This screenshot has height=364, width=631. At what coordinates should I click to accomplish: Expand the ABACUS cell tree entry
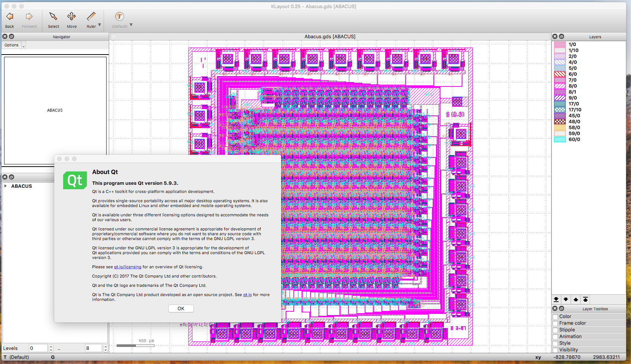tap(5, 186)
